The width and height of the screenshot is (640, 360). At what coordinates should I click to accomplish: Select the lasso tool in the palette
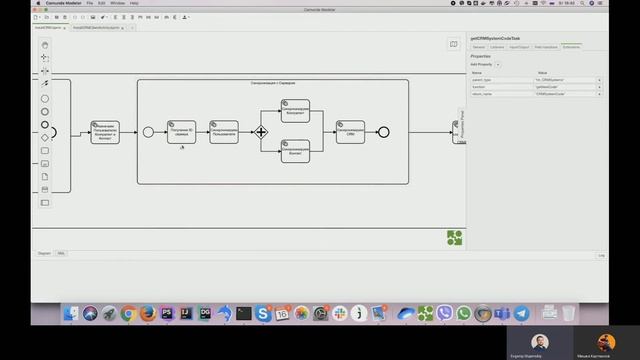click(45, 58)
